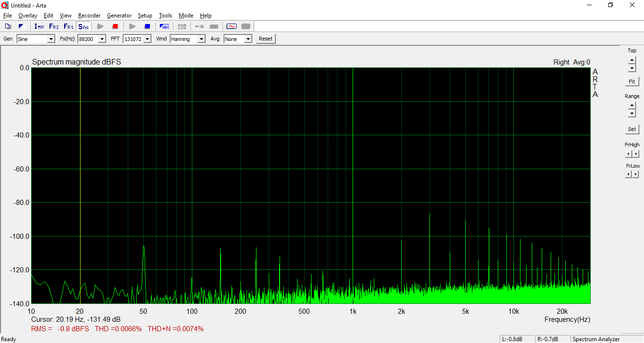Click the greyed key-shaped toolbar icon
This screenshot has height=343, width=644.
point(199,26)
